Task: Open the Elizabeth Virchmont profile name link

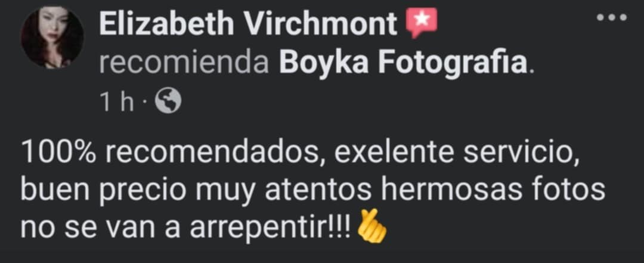Action: [248, 24]
